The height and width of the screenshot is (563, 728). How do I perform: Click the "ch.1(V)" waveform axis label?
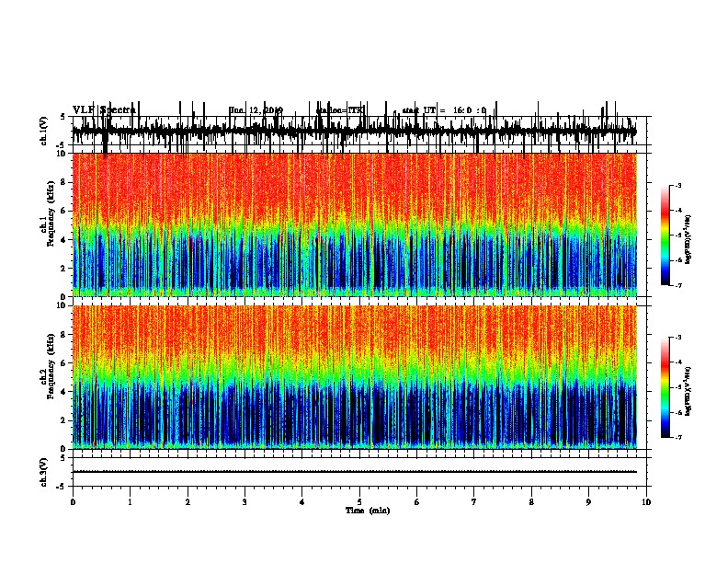point(43,131)
